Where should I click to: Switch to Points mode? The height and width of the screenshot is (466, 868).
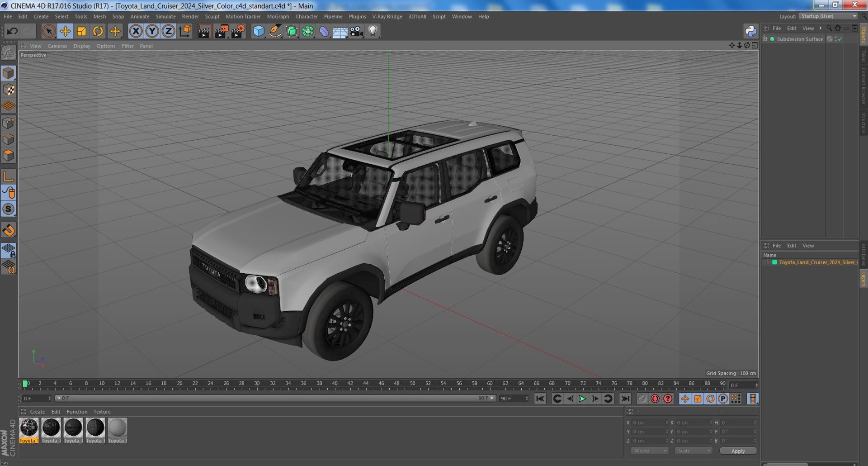[8, 123]
